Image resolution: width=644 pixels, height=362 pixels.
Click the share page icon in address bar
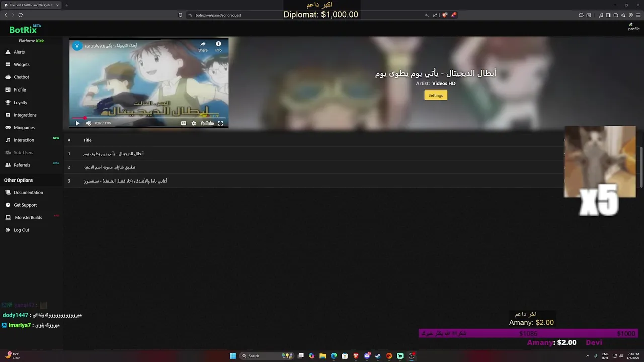(x=435, y=15)
